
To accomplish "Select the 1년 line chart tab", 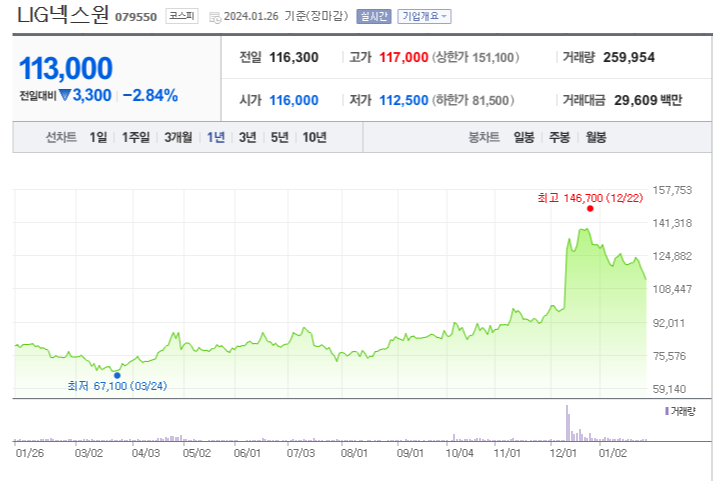I will point(216,137).
